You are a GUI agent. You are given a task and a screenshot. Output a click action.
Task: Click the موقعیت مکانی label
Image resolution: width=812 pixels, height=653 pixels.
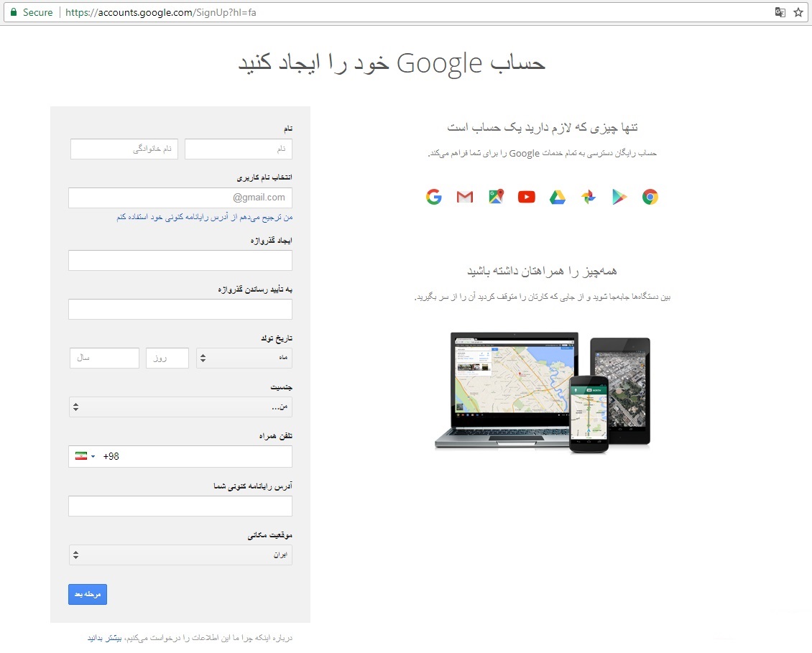[269, 535]
